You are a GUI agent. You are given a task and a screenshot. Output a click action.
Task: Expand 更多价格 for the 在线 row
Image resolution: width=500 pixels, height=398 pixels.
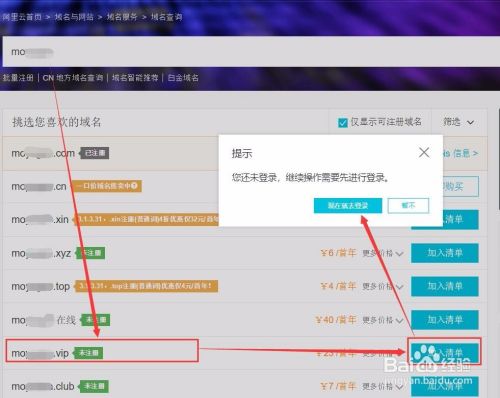(x=383, y=320)
